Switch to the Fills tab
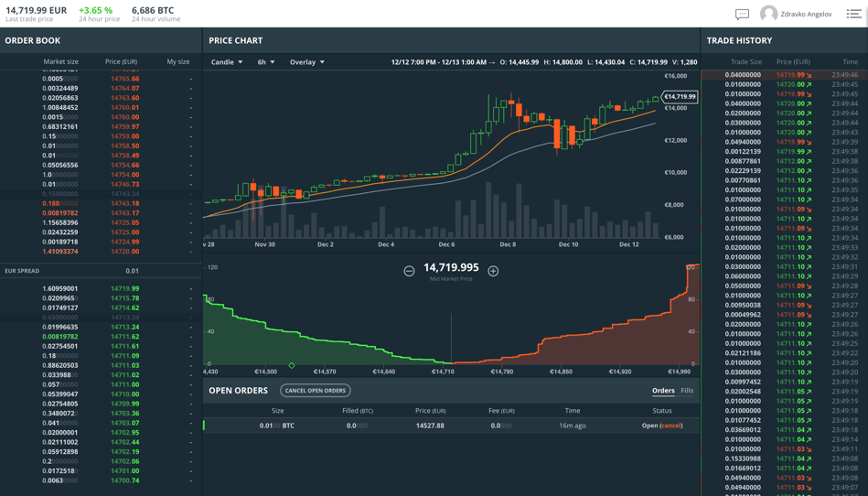The height and width of the screenshot is (496, 868). coord(687,390)
